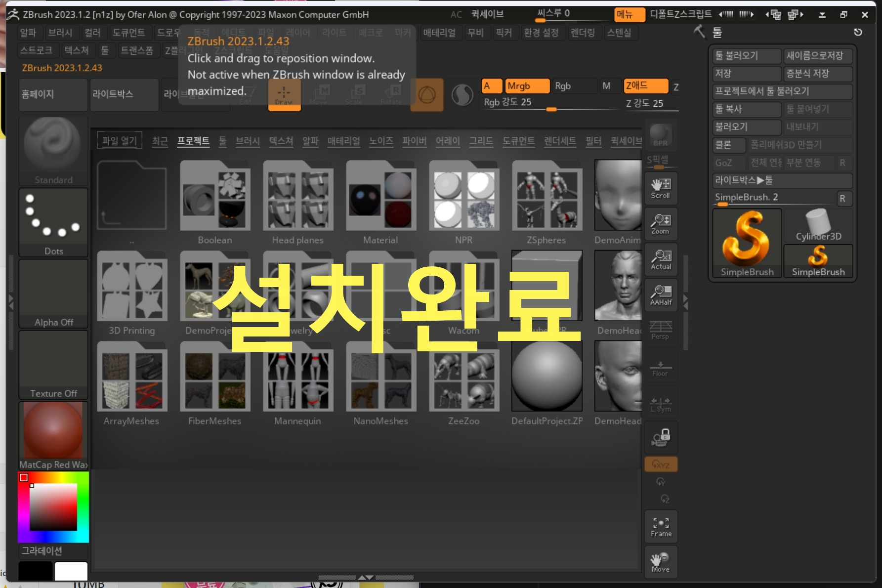Toggle the Floor grid icon
882x588 pixels.
pos(661,368)
